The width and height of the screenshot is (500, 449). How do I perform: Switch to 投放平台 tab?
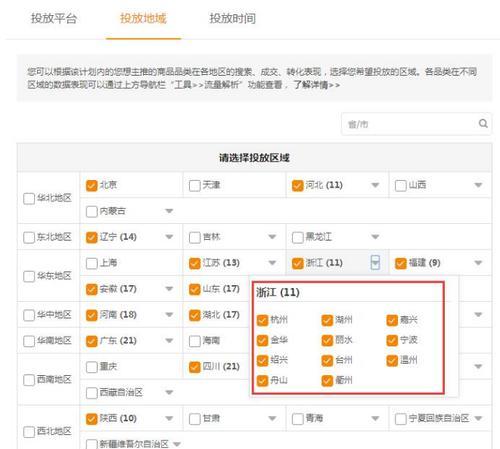click(54, 18)
